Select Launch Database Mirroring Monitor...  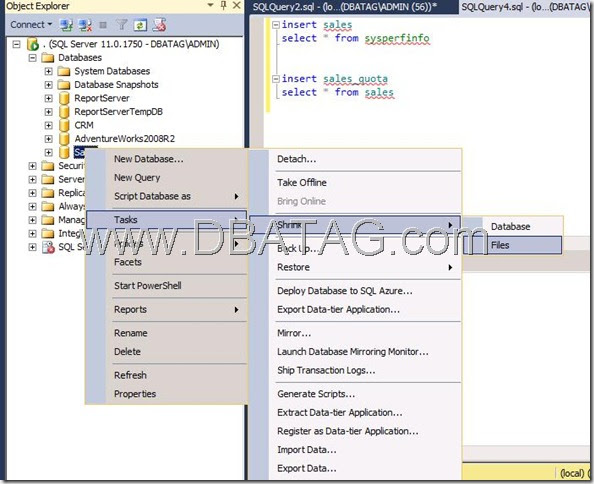tap(355, 351)
